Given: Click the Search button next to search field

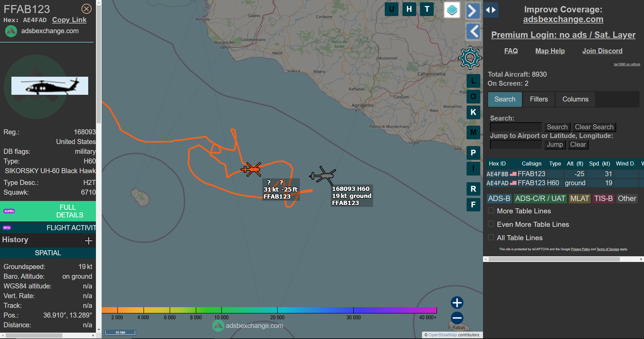Looking at the screenshot, I should pos(557,127).
